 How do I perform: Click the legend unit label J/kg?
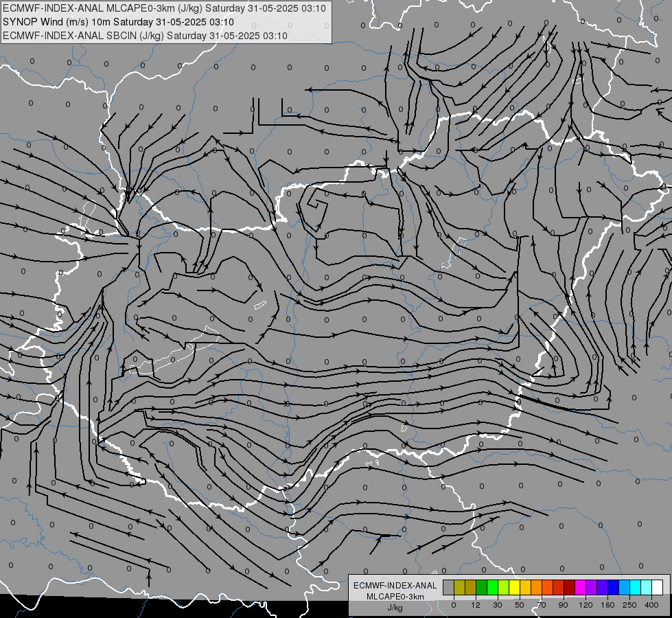coord(395,608)
